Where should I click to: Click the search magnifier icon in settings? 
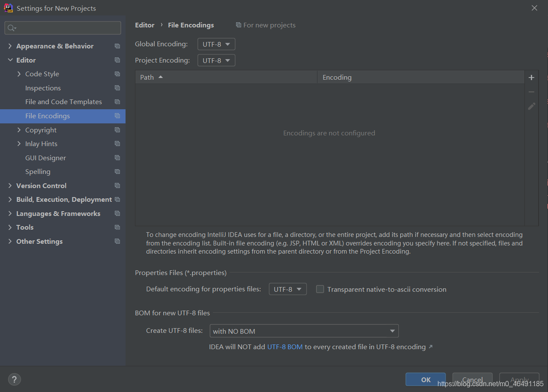click(12, 28)
